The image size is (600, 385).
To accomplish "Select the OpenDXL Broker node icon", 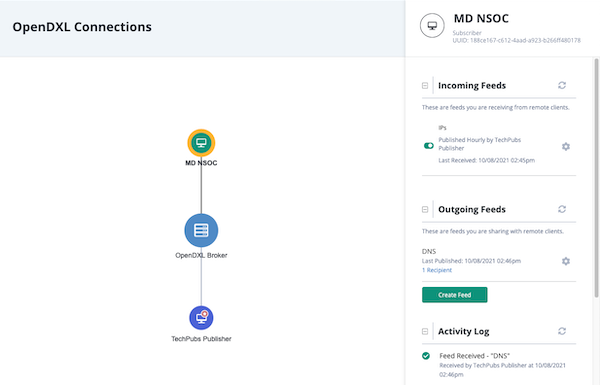I will pyautogui.click(x=201, y=230).
